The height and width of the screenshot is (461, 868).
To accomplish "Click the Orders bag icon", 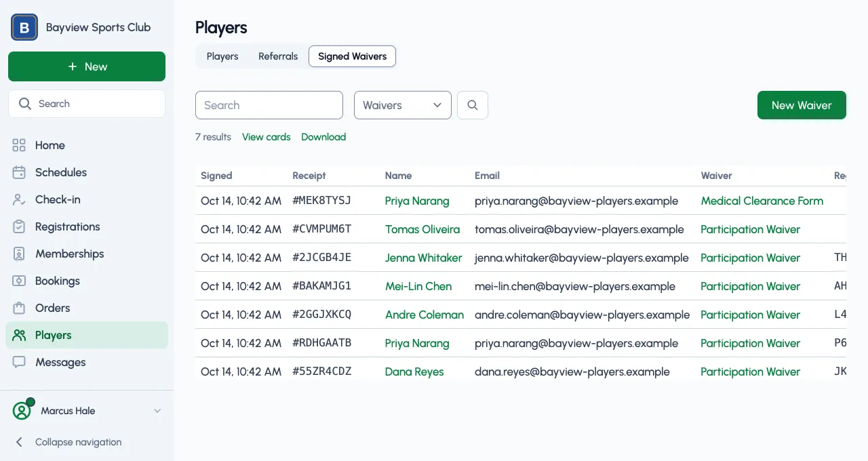I will click(19, 308).
